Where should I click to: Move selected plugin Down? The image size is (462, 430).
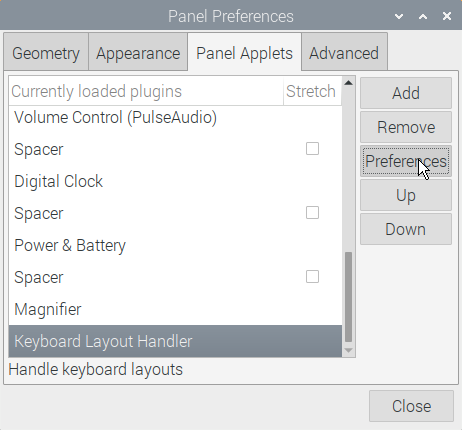(x=406, y=229)
